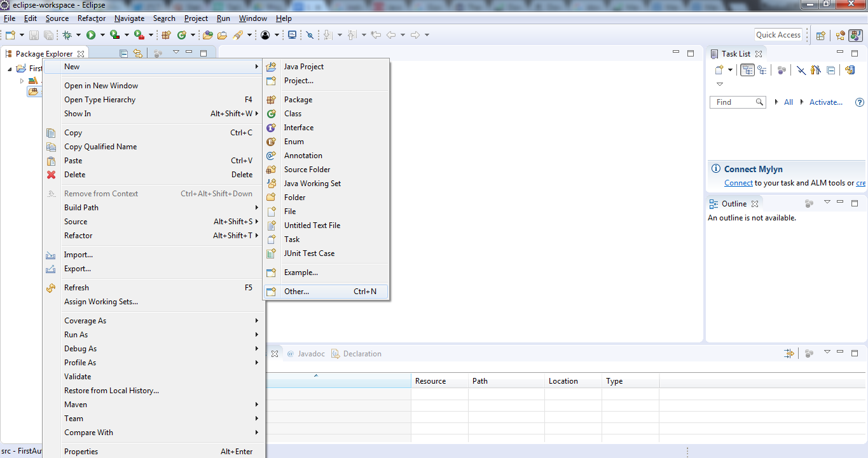The height and width of the screenshot is (458, 868).
Task: Click the Find input field in Task List
Action: tap(734, 102)
